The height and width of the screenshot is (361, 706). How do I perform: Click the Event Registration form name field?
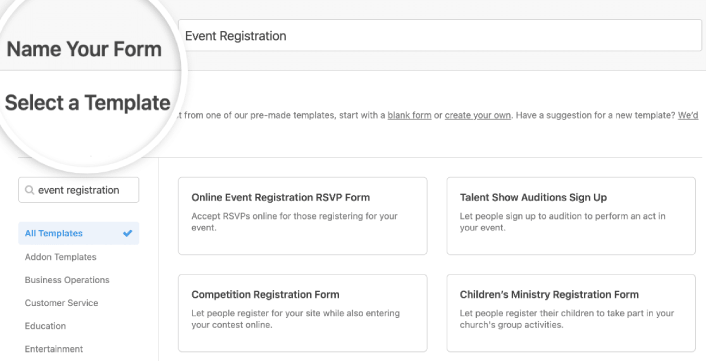440,36
